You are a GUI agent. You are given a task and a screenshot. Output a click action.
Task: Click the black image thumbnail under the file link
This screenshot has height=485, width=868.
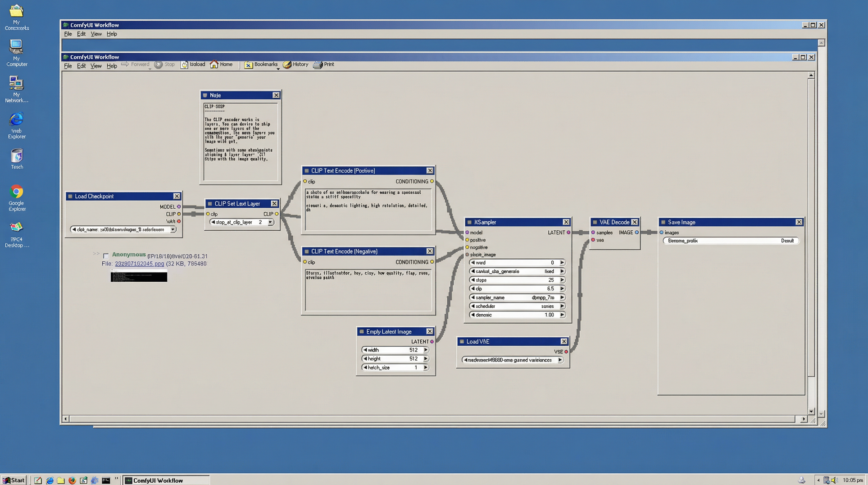click(x=139, y=276)
